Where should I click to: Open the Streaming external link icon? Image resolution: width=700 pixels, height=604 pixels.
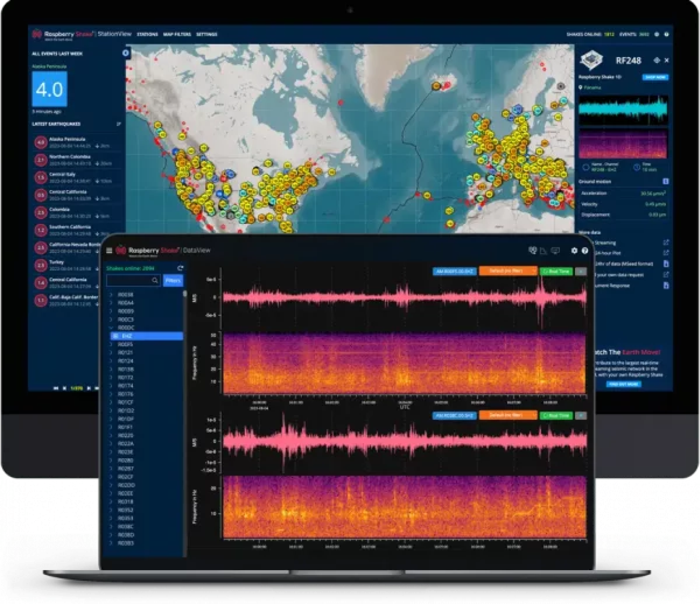point(666,243)
